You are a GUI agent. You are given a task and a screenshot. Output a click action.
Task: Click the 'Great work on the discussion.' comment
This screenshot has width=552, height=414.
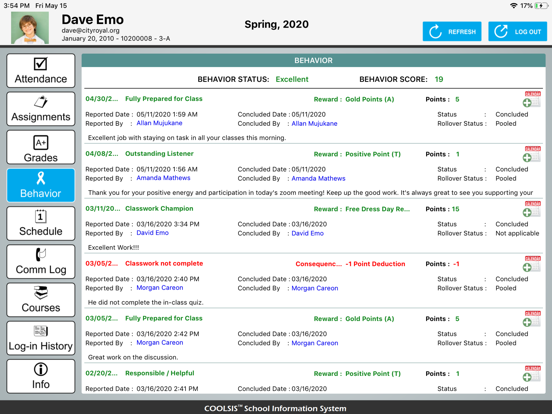pos(133,357)
